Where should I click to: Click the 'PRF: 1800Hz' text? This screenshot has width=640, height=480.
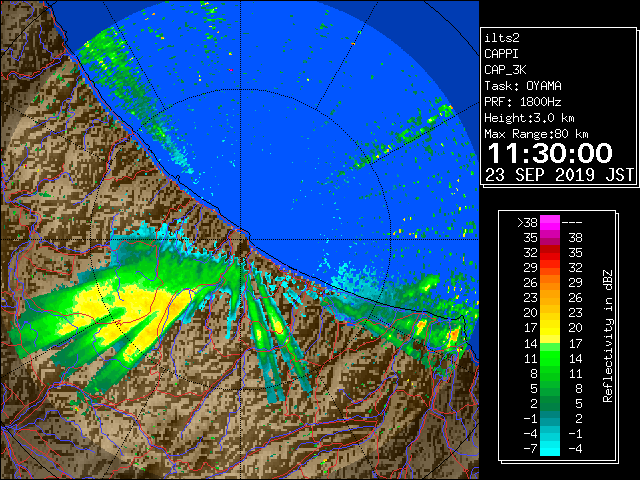[523, 102]
